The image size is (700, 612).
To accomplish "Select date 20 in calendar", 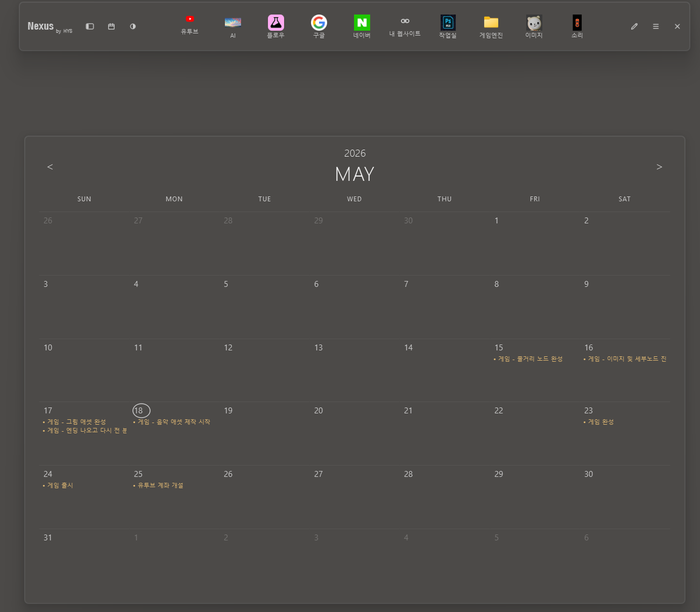I will pos(319,411).
